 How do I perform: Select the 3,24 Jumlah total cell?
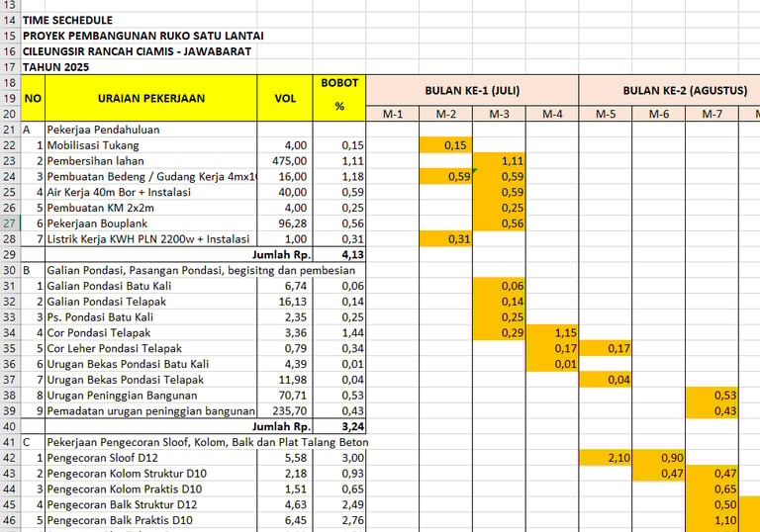(x=339, y=426)
